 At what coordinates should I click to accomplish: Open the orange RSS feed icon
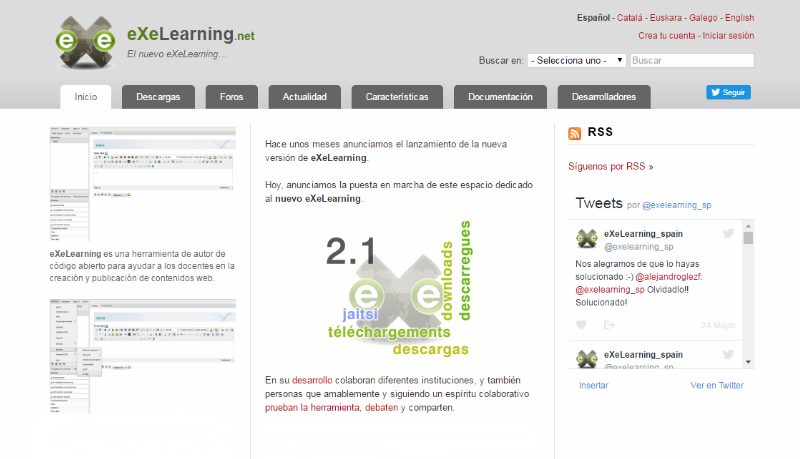(574, 133)
